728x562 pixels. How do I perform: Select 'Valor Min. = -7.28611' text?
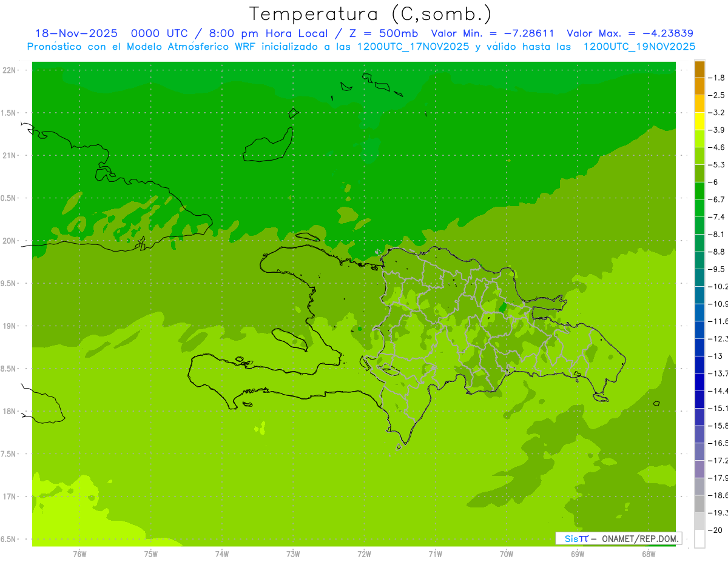(492, 33)
